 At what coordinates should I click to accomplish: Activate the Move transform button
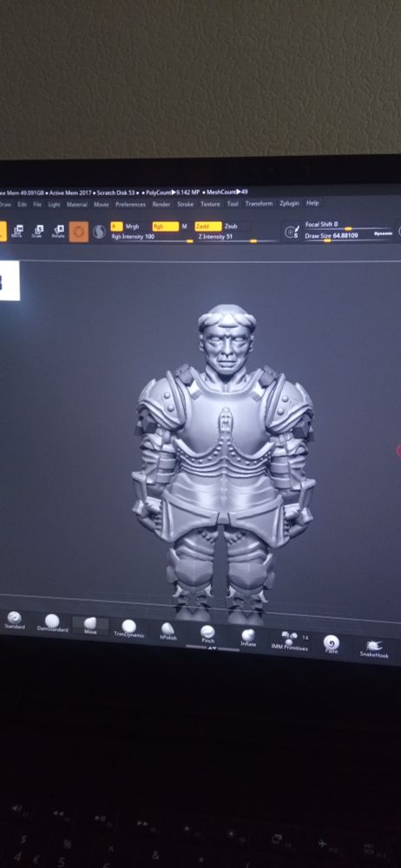(17, 231)
